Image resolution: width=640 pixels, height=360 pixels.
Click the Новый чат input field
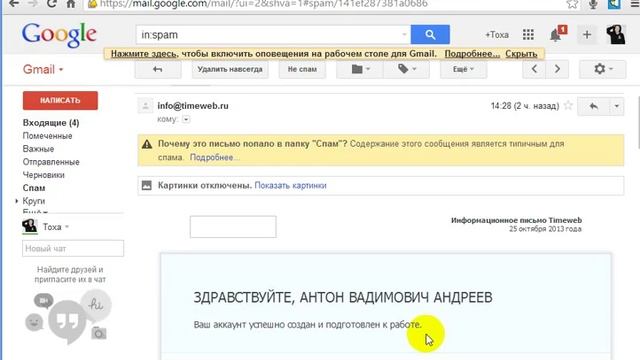coord(73,249)
